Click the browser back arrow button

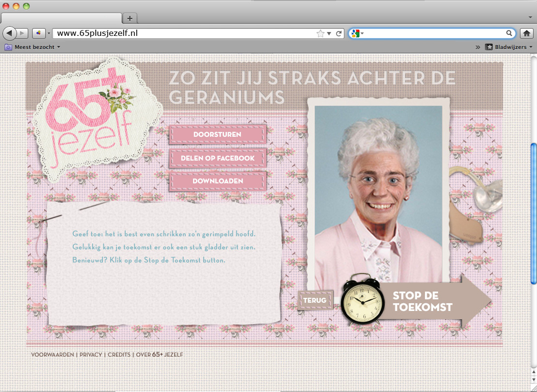click(9, 33)
